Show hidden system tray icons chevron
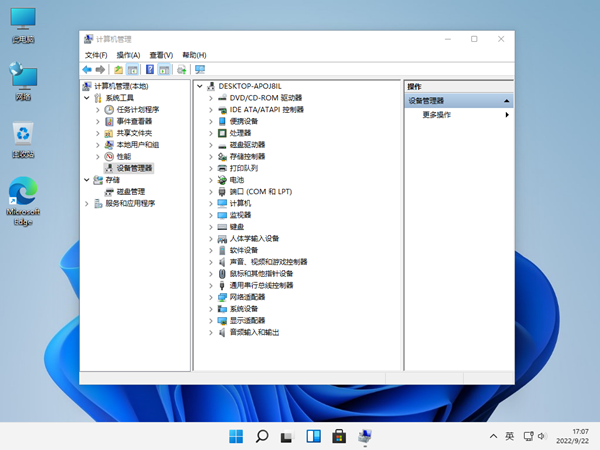This screenshot has width=600, height=450. tap(494, 436)
